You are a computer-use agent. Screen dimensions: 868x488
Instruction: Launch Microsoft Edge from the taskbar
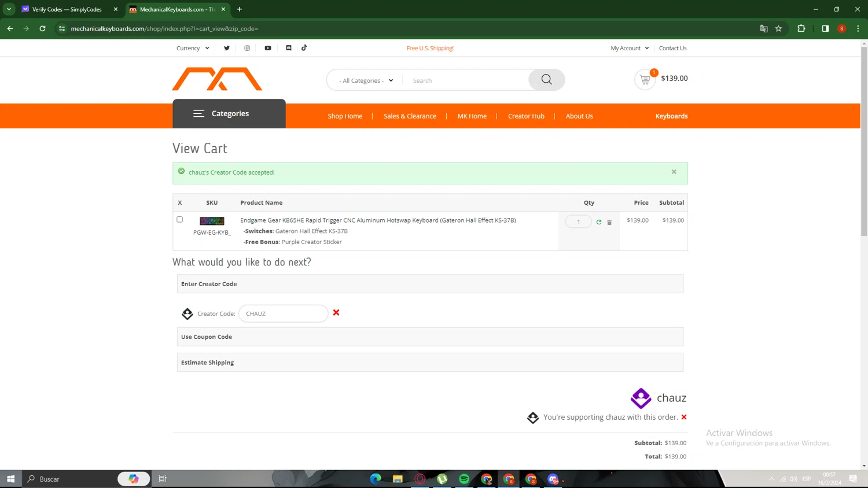coord(376,479)
